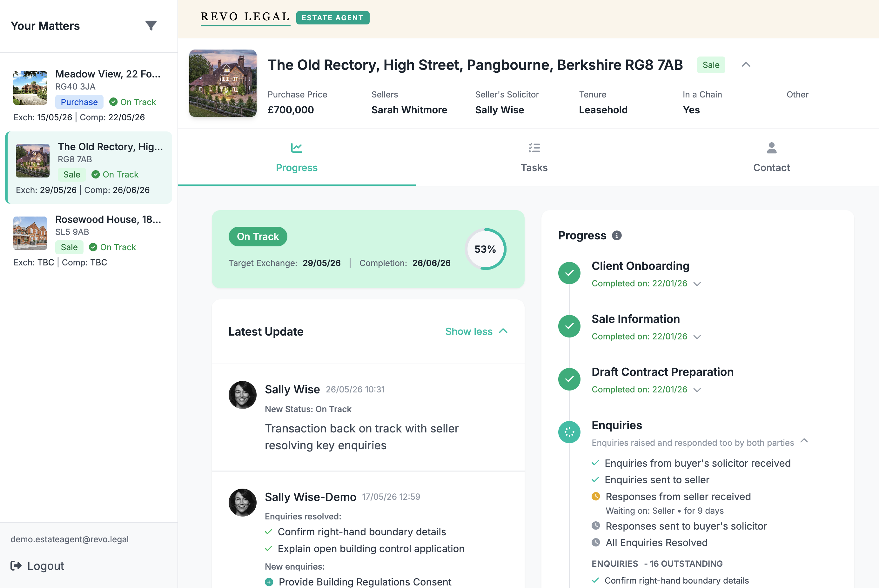Screen dimensions: 879x588
Task: Collapse the property header details chevron
Action: 746,65
